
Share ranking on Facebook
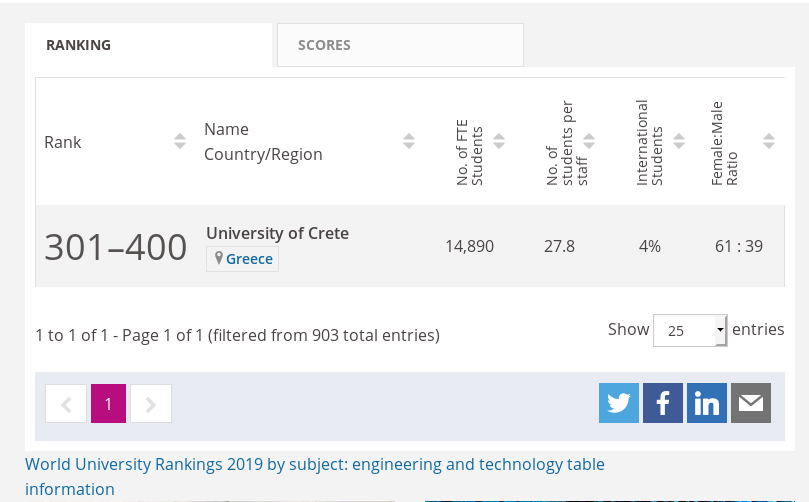[663, 403]
